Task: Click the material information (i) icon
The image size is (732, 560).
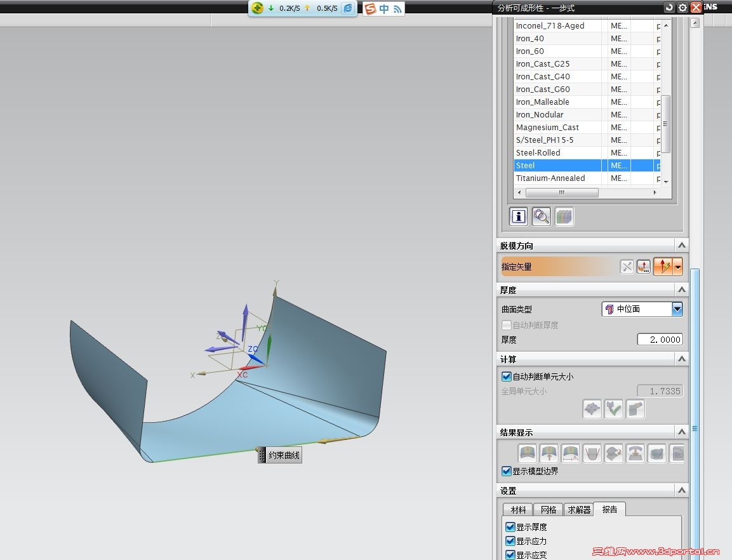Action: point(518,217)
